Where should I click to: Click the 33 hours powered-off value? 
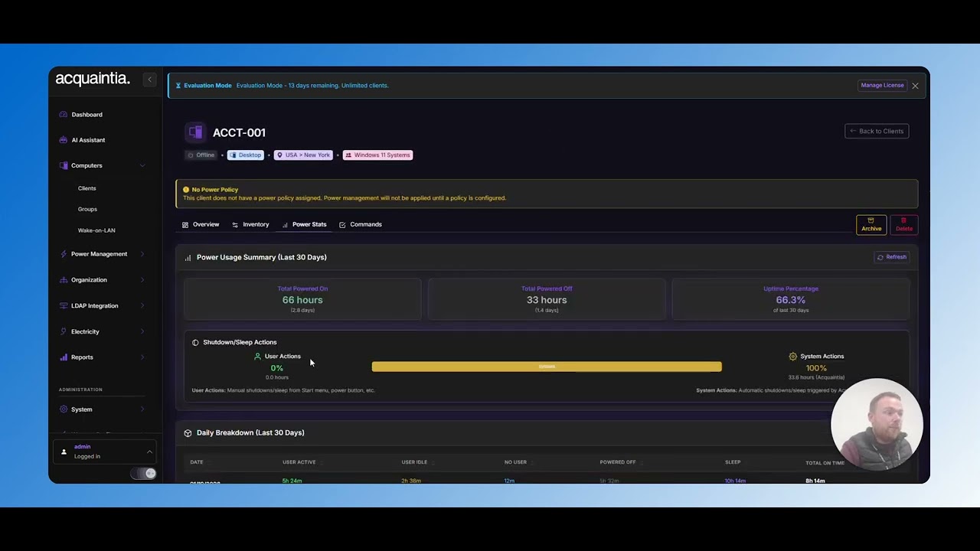tap(547, 300)
